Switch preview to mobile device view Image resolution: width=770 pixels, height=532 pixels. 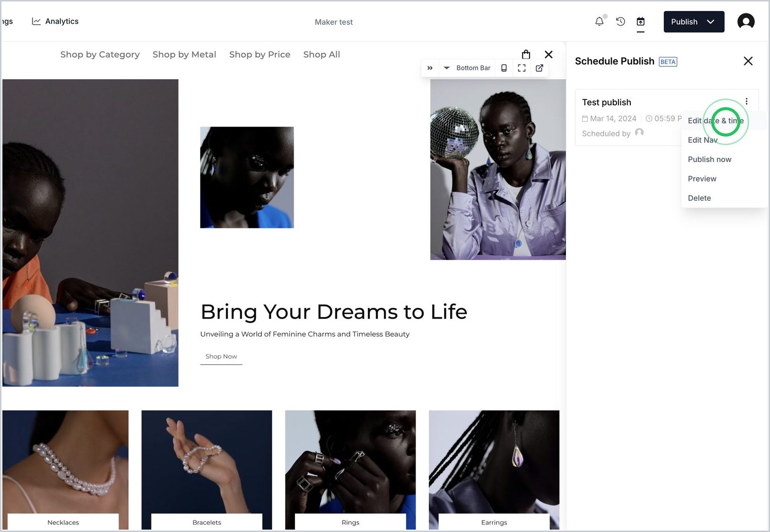(x=504, y=68)
